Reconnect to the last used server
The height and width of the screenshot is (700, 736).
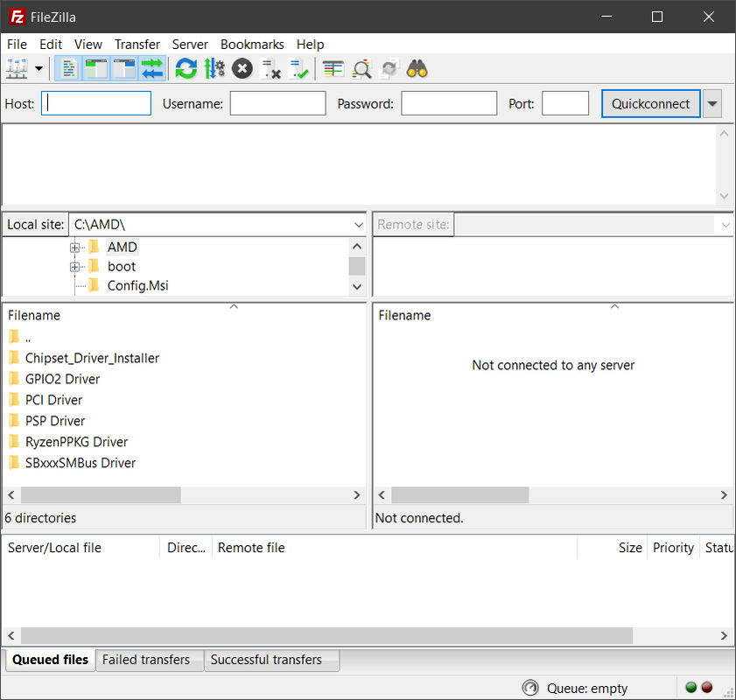pyautogui.click(x=299, y=69)
